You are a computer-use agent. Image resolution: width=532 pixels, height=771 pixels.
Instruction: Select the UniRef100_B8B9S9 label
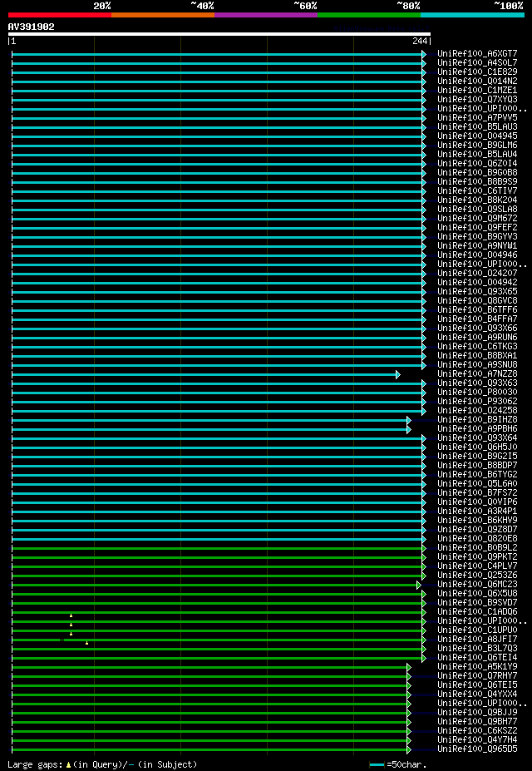[477, 182]
